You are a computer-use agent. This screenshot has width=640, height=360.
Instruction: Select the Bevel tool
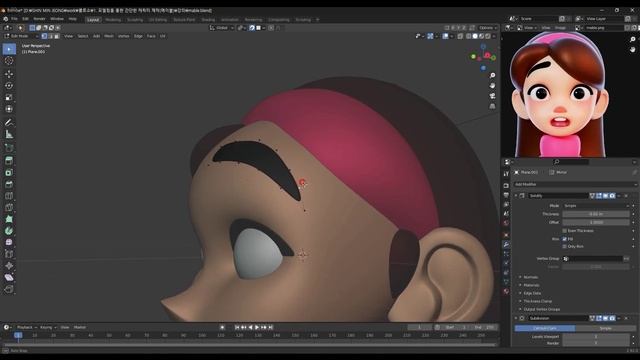[x=9, y=184]
